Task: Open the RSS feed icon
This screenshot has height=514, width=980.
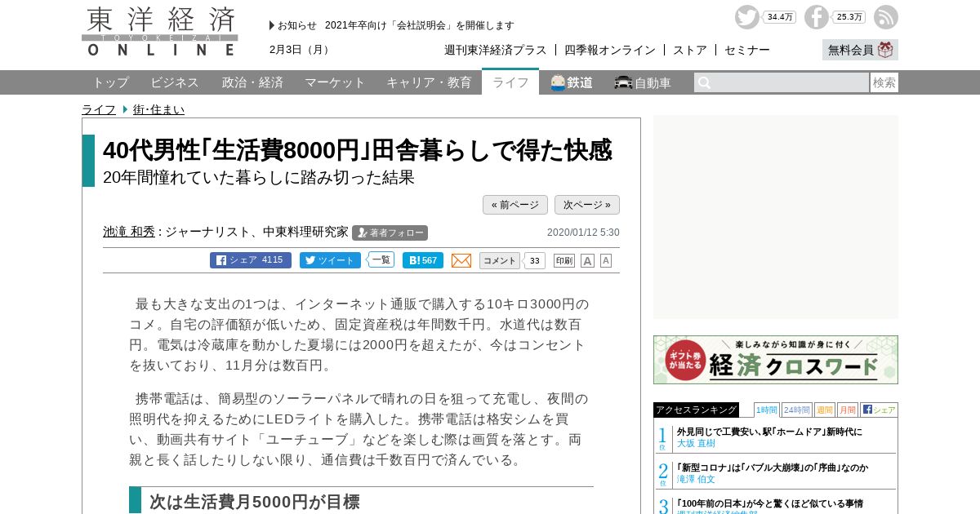Action: point(886,17)
